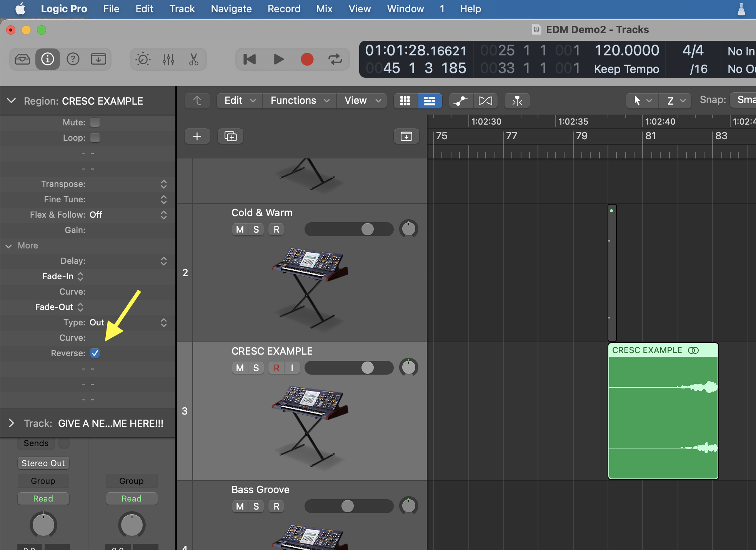
Task: Expand the Track inspector section
Action: pyautogui.click(x=11, y=423)
